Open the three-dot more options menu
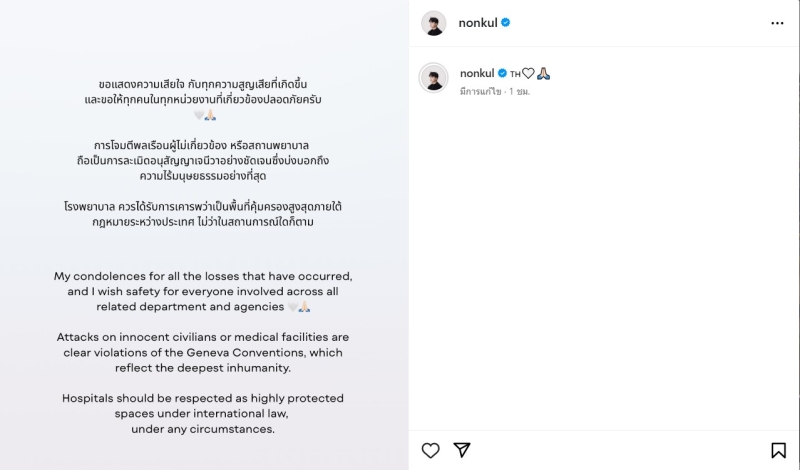This screenshot has width=800, height=470. [777, 23]
